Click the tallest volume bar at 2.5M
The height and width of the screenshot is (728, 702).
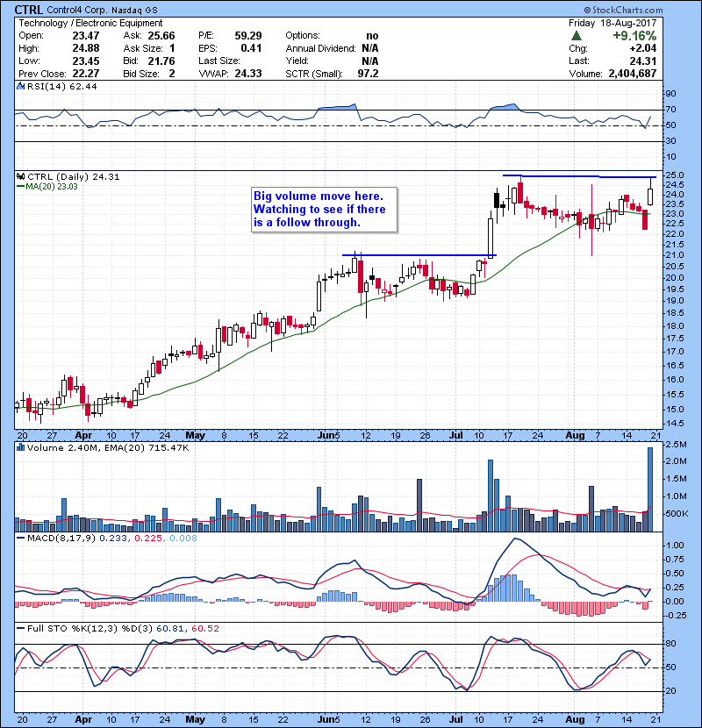[650, 489]
